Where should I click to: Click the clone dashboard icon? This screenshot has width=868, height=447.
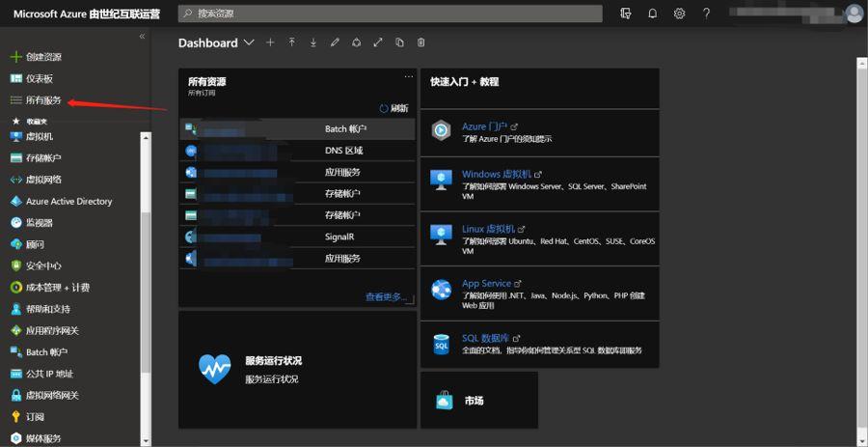pyautogui.click(x=399, y=42)
